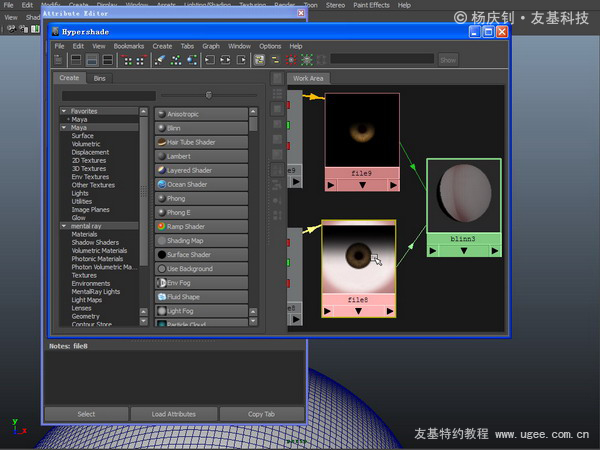Screen dimensions: 600x450
Task: Create a Lambert material
Action: tap(202, 157)
